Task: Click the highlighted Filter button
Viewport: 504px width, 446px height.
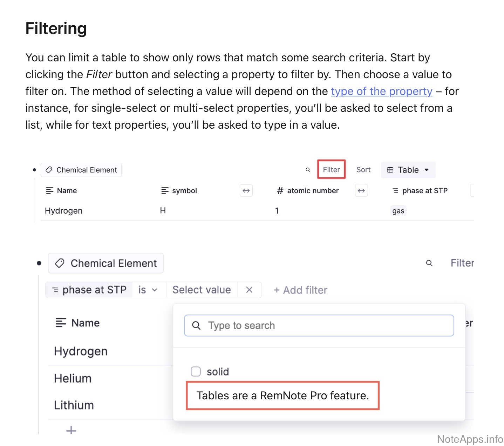Action: [x=331, y=170]
